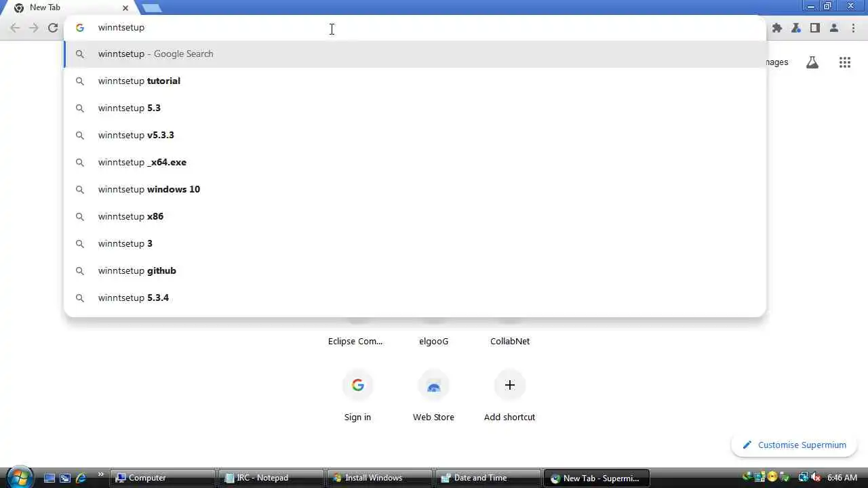Open the Extensions puzzle icon

777,28
